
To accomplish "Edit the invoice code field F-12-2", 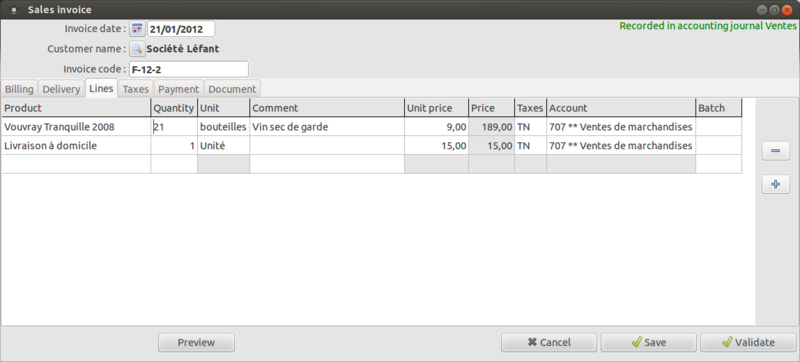I will [189, 69].
